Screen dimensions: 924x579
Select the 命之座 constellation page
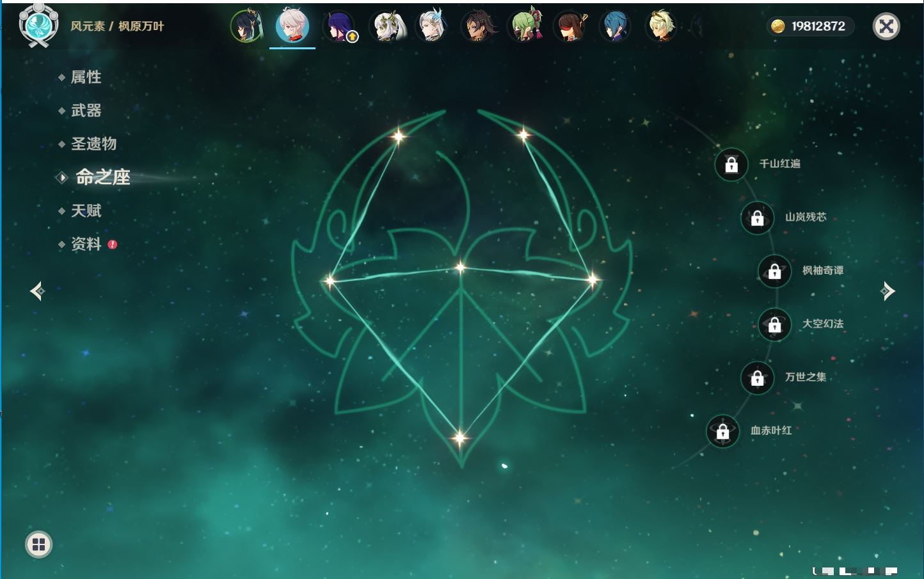[x=102, y=177]
